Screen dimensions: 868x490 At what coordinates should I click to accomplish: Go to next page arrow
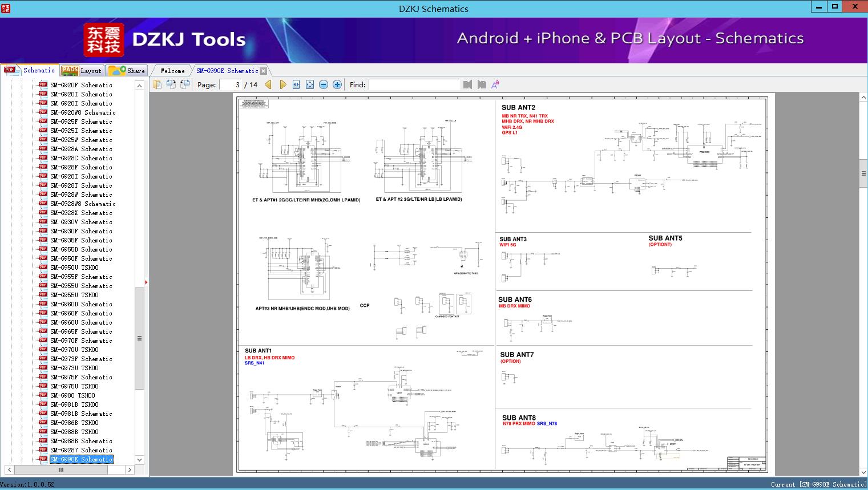click(282, 84)
